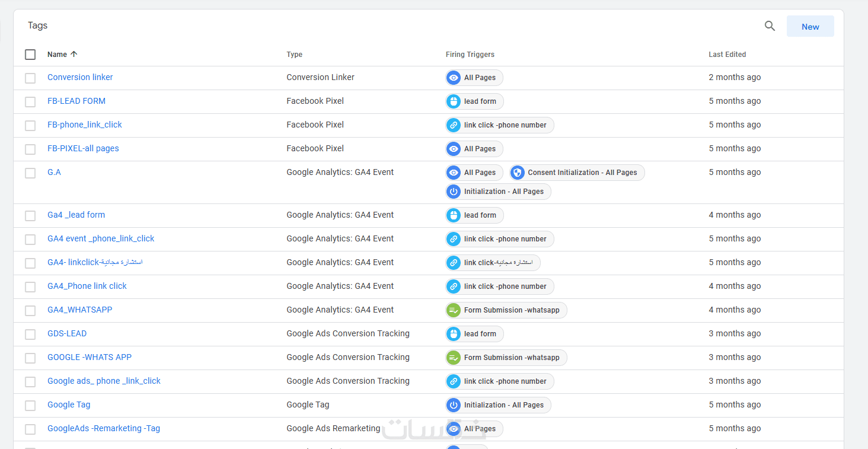Screen dimensions: 868x449
Task: Click green form icon in GOOGLE -WHATS APP row
Action: coord(454,358)
